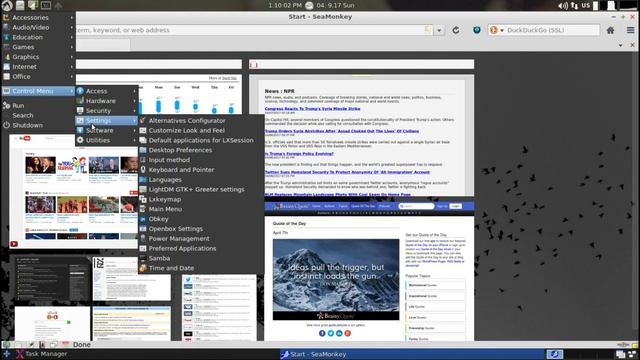Click the weather icon beside the clock
The width and height of the screenshot is (640, 360).
309,5
